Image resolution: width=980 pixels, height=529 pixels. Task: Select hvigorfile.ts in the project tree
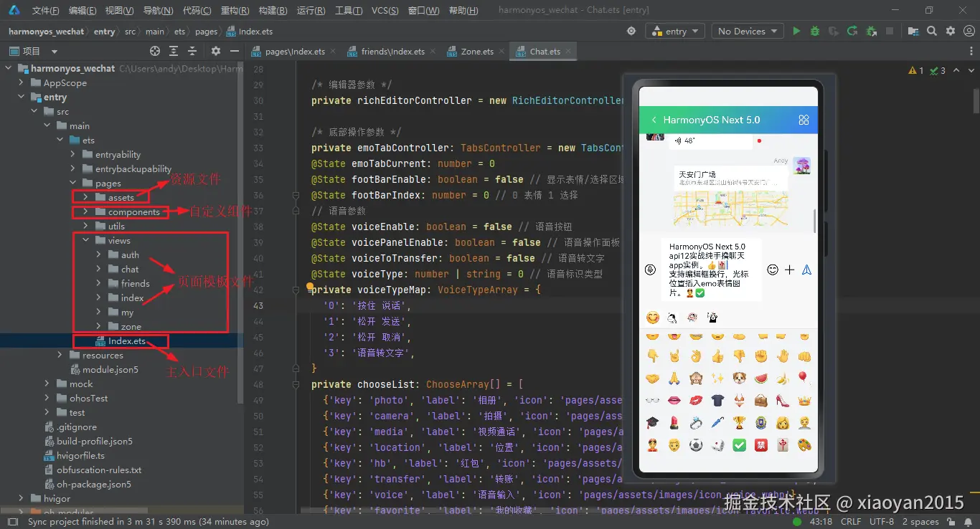pyautogui.click(x=80, y=456)
